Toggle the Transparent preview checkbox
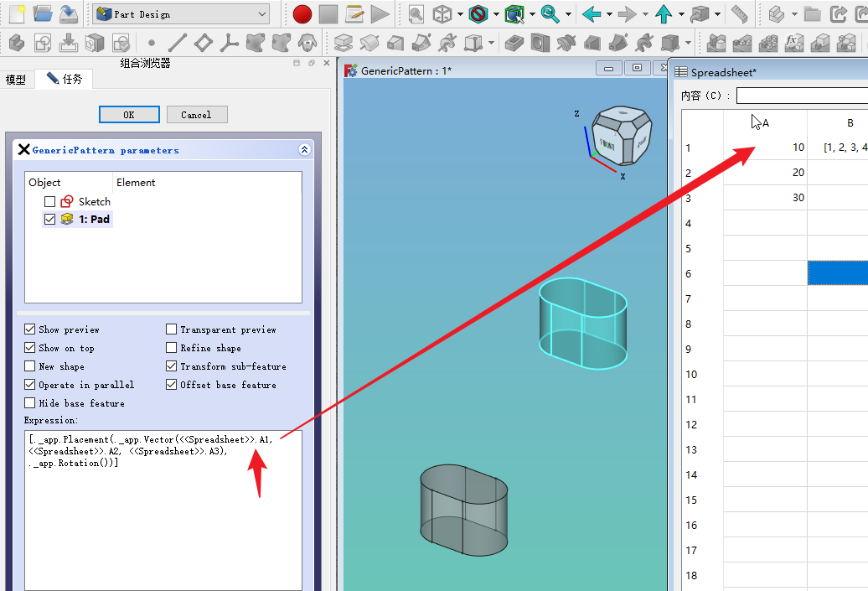868x591 pixels. coord(172,329)
